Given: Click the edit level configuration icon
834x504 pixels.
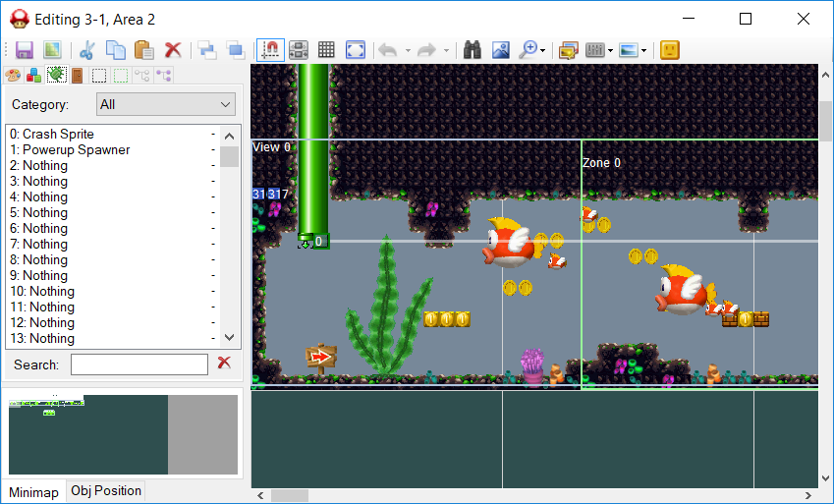Looking at the screenshot, I should click(568, 50).
